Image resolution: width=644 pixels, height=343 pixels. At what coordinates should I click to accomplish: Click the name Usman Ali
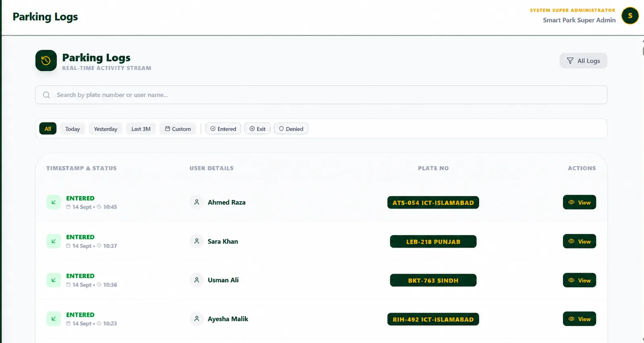pos(223,280)
